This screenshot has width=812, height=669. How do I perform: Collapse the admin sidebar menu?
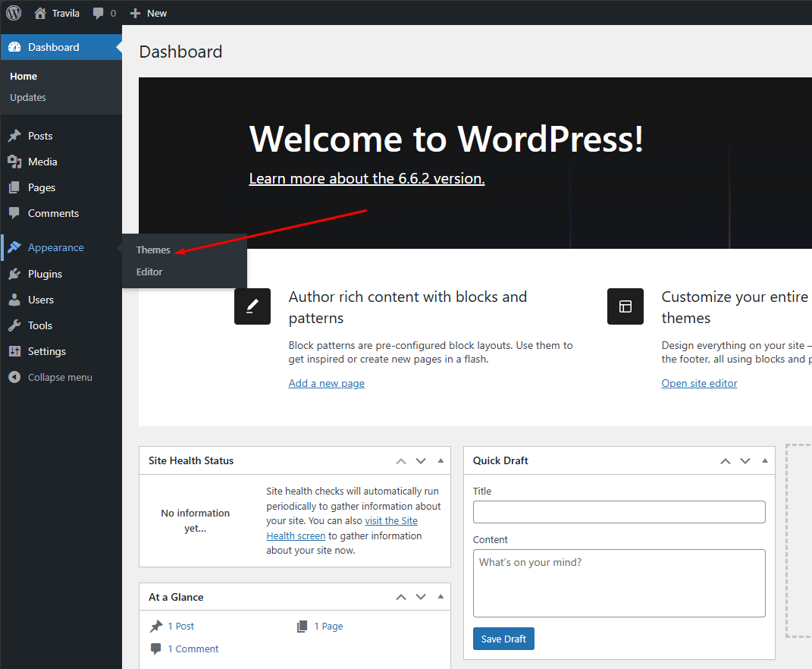click(x=51, y=378)
